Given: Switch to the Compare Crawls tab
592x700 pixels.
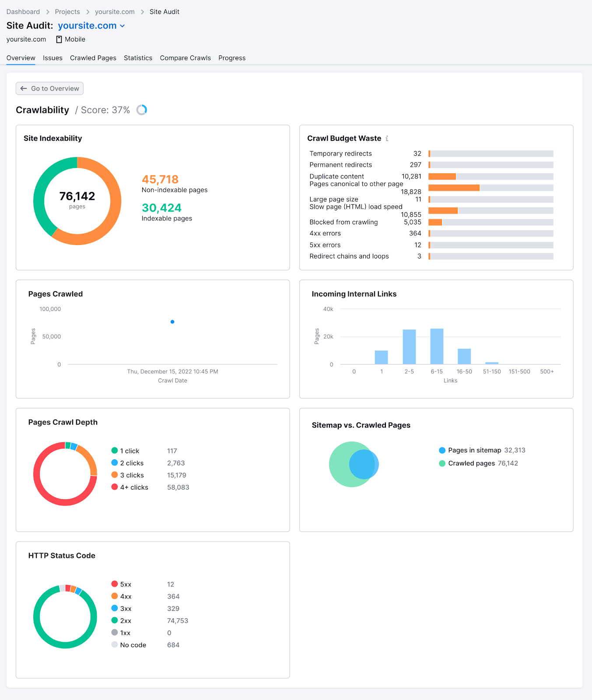Looking at the screenshot, I should 185,58.
